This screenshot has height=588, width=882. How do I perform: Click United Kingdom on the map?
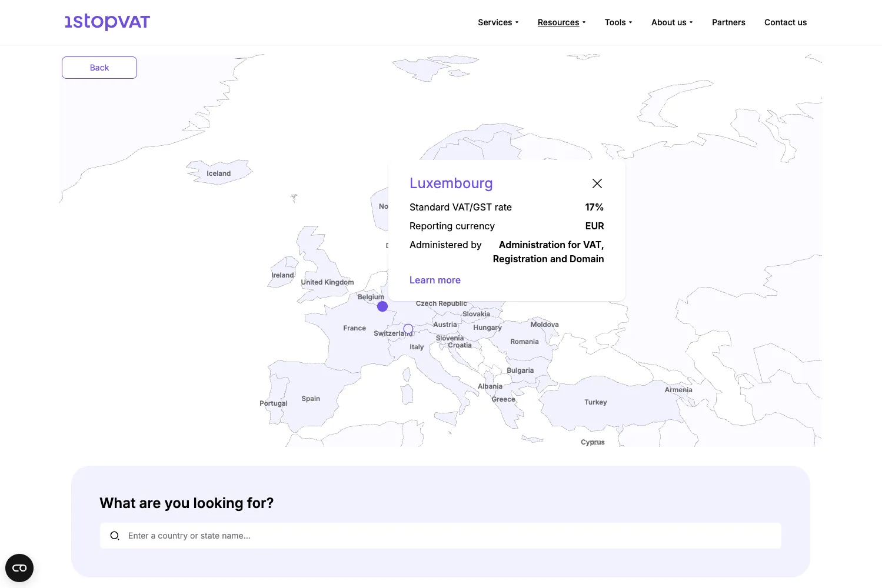(x=327, y=282)
